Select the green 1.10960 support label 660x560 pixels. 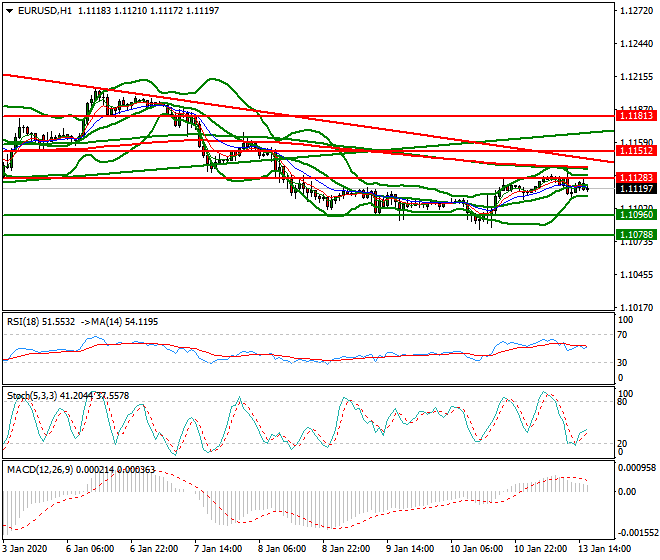636,215
